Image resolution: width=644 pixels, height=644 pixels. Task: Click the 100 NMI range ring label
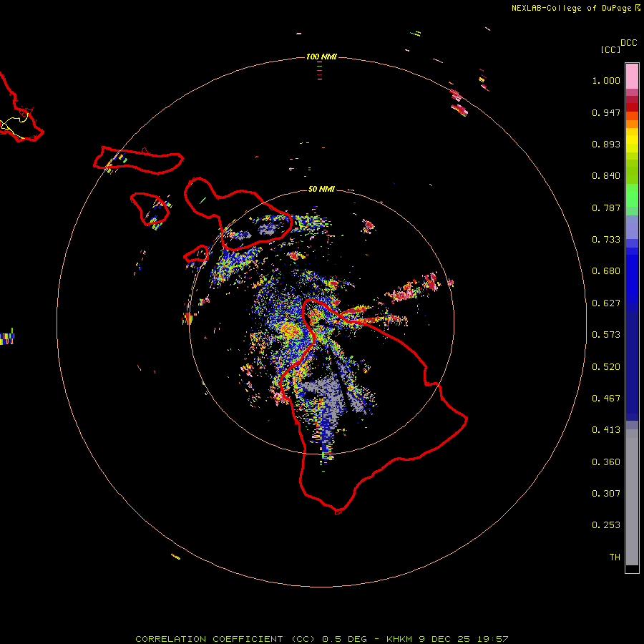pyautogui.click(x=321, y=57)
